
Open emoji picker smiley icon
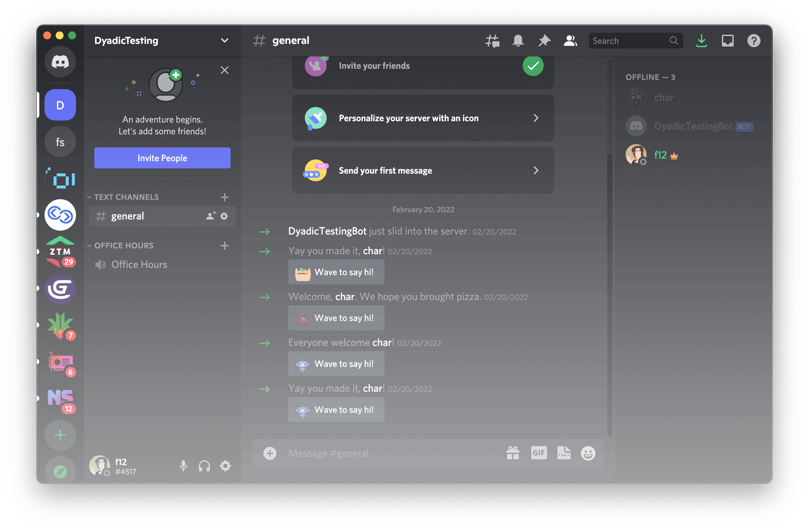pos(588,453)
